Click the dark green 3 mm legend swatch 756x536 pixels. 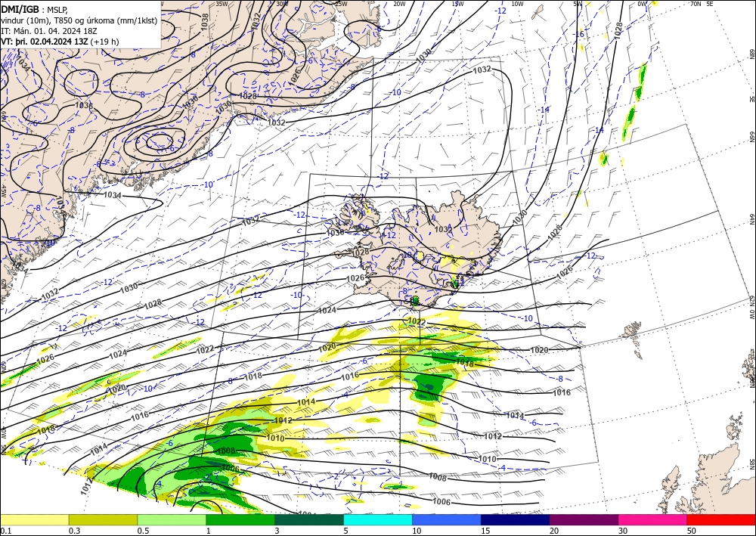point(309,519)
